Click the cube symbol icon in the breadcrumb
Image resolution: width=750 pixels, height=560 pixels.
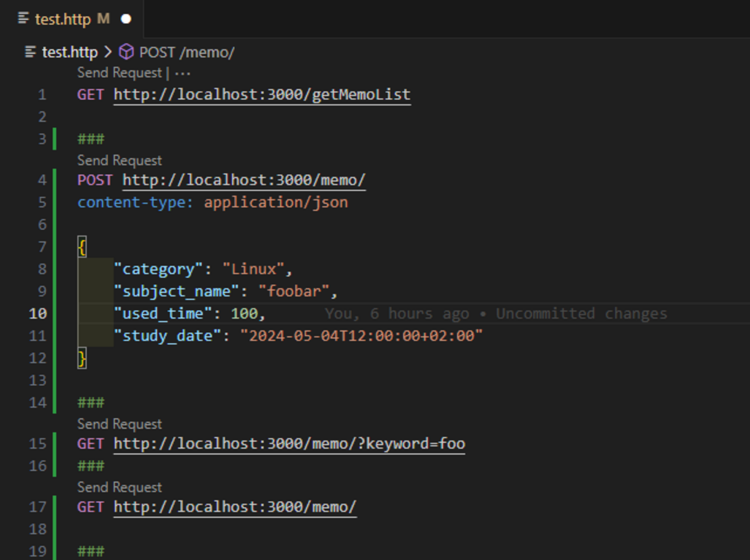pyautogui.click(x=126, y=52)
